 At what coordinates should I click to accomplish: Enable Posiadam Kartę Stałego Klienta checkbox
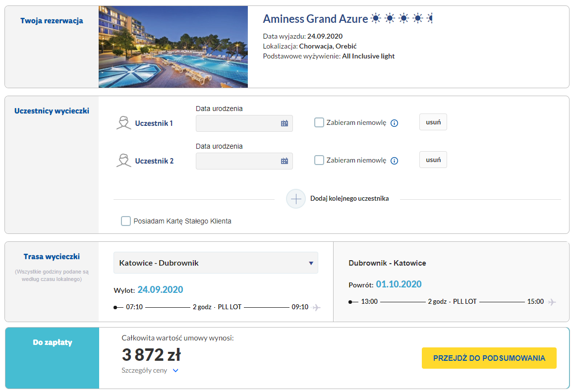(126, 221)
